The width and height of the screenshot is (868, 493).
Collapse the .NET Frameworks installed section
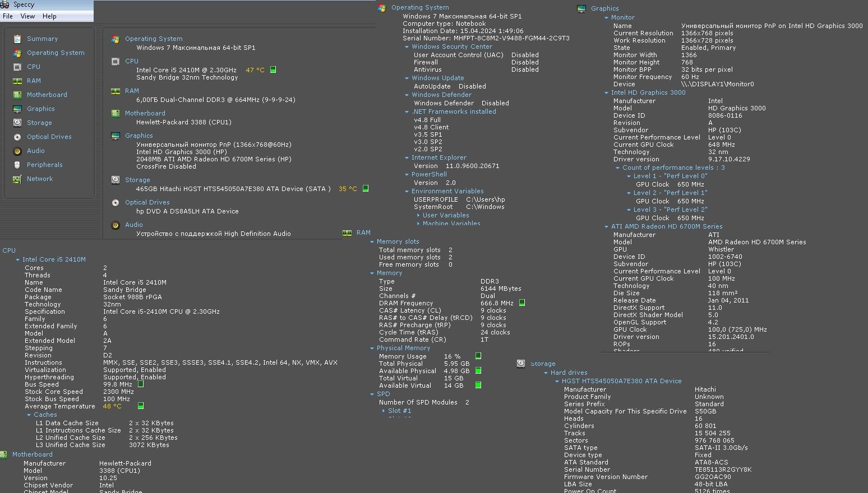407,112
